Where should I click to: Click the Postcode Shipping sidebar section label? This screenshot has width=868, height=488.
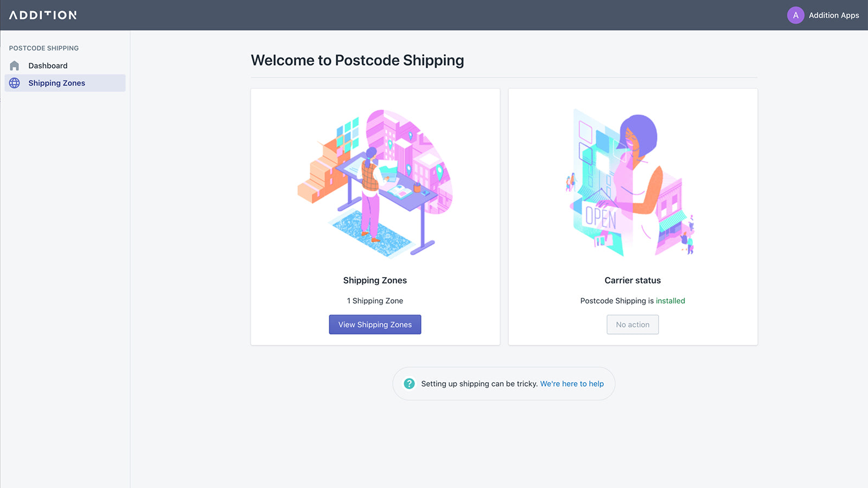click(x=44, y=48)
